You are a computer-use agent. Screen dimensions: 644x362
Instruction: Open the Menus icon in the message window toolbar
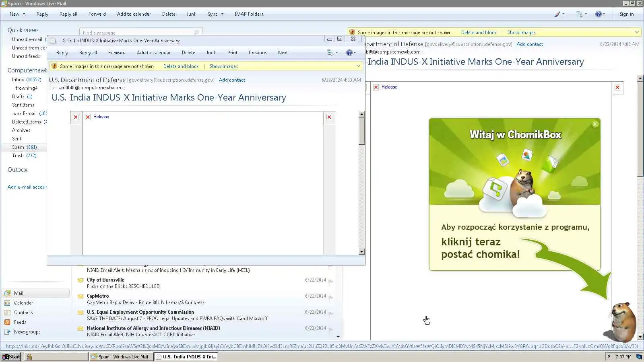click(x=330, y=53)
